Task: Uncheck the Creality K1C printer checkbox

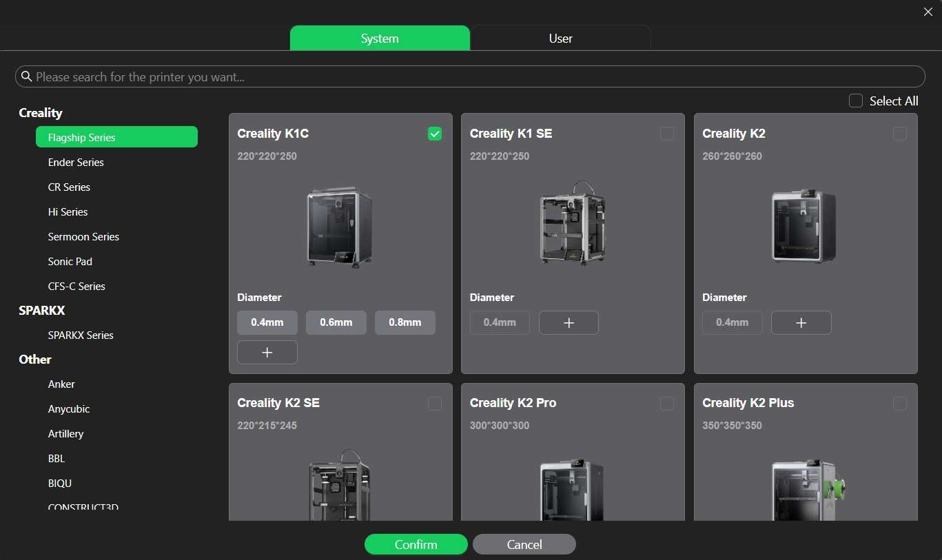Action: pos(435,134)
